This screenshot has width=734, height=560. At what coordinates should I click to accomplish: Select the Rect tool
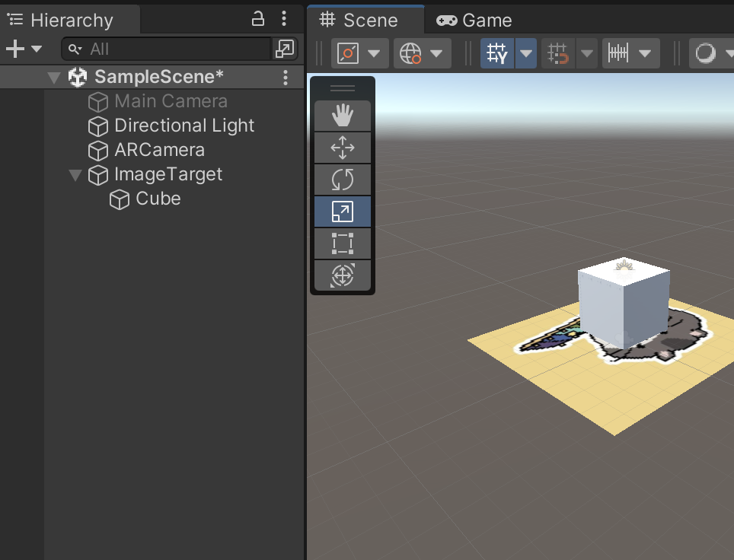pyautogui.click(x=342, y=243)
